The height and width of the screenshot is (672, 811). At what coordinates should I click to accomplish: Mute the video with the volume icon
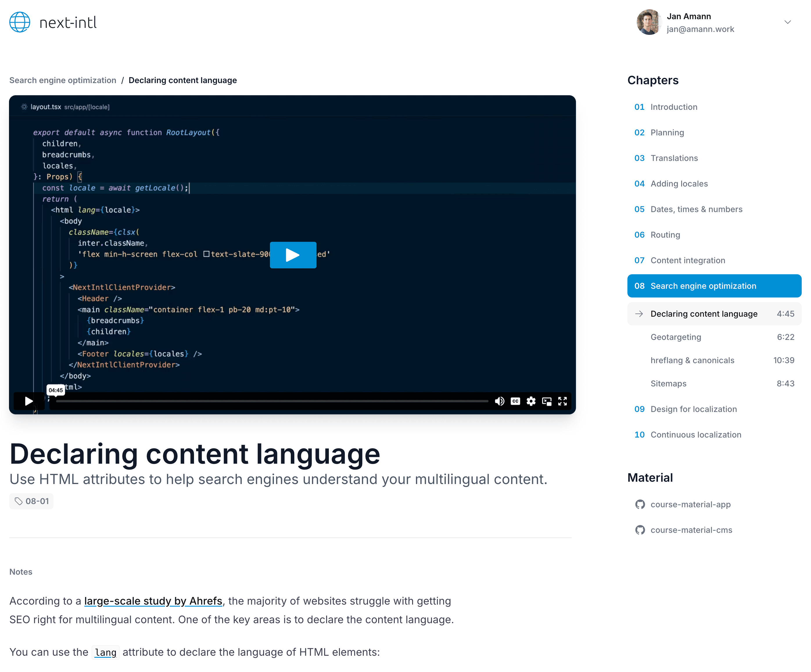point(499,401)
